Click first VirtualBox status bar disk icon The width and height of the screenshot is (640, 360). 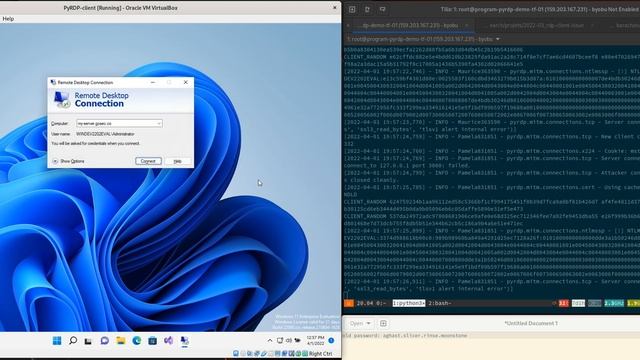(x=236, y=353)
